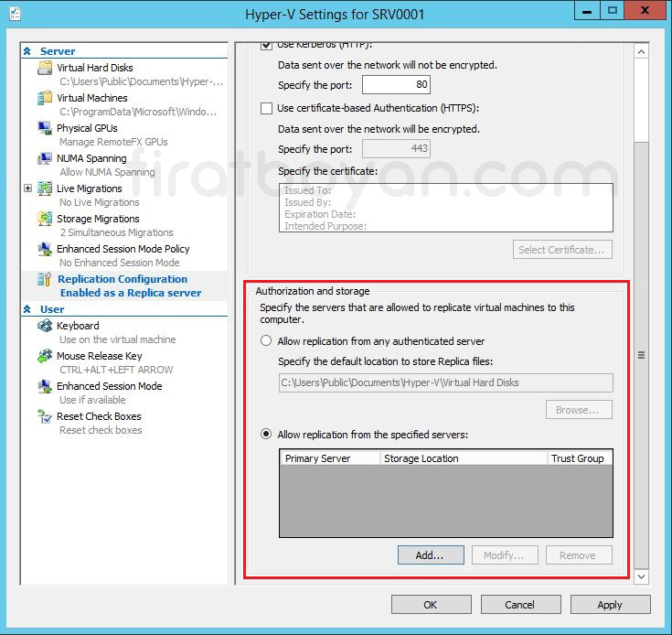
Task: Click the Mouse Release Key icon
Action: (x=45, y=356)
